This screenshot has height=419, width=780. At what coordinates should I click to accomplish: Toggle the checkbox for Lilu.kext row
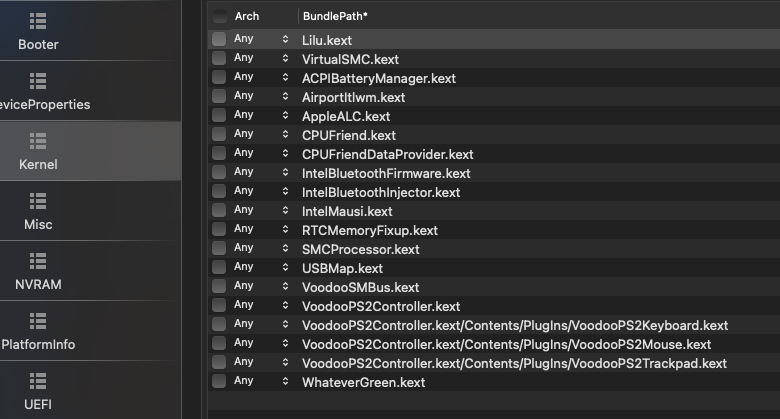tap(219, 39)
